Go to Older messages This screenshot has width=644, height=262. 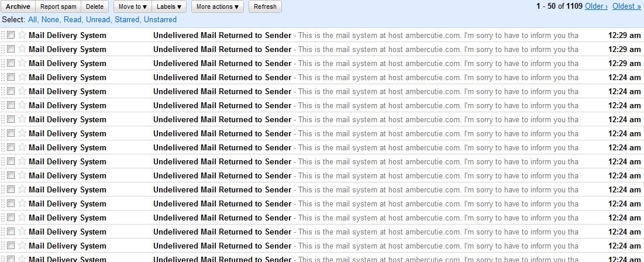point(596,6)
